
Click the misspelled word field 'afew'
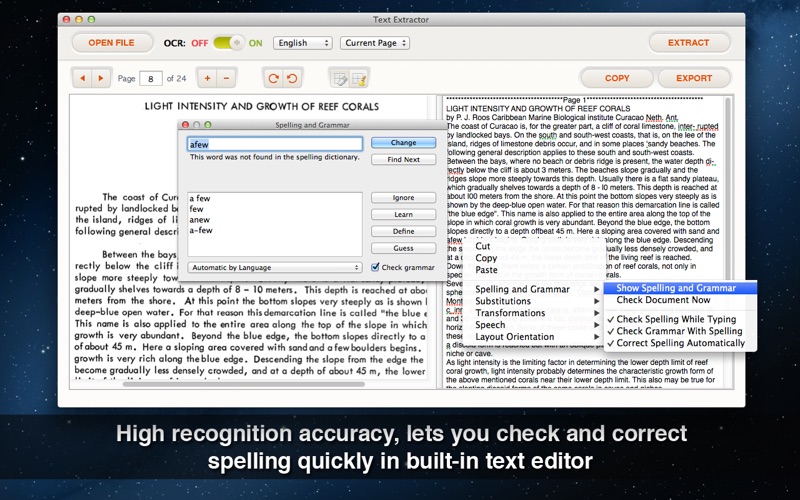pyautogui.click(x=275, y=144)
